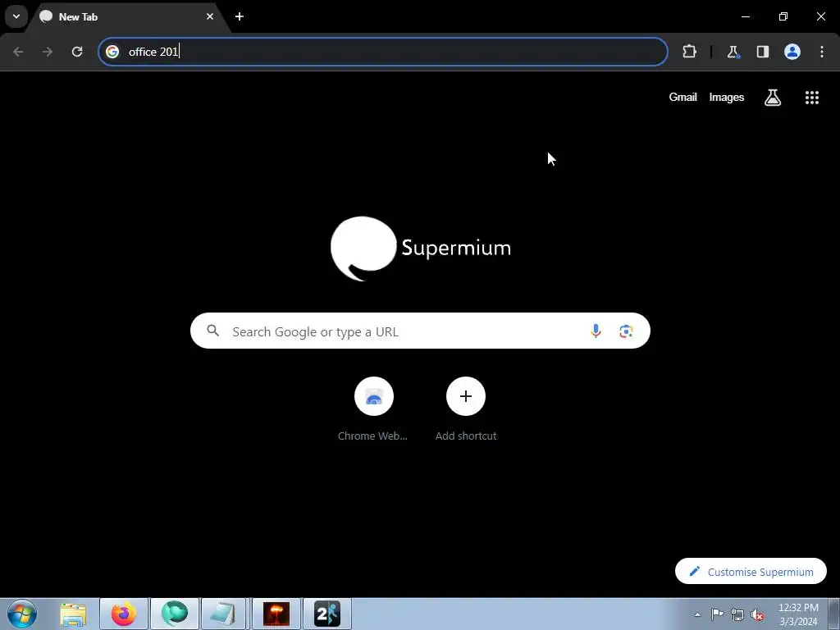Screen dimensions: 840x630
Task: Show hidden system tray icons
Action: click(697, 614)
